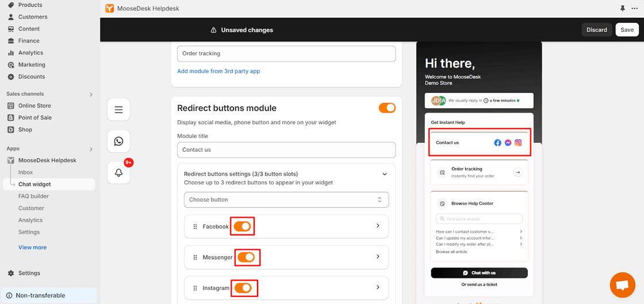
Task: Expand the Messenger row chevron
Action: click(x=378, y=256)
